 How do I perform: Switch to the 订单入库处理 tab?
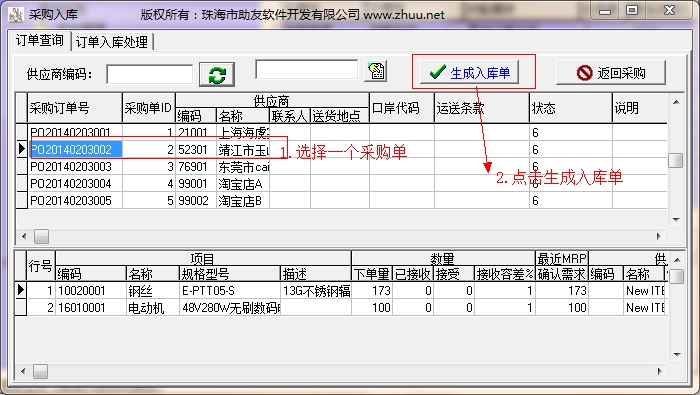[x=112, y=42]
